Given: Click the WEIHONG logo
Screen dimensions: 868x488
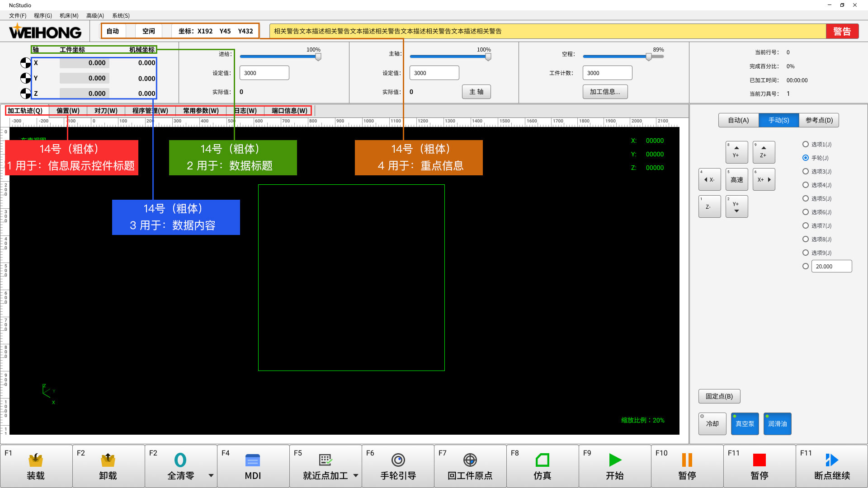Looking at the screenshot, I should click(x=45, y=32).
